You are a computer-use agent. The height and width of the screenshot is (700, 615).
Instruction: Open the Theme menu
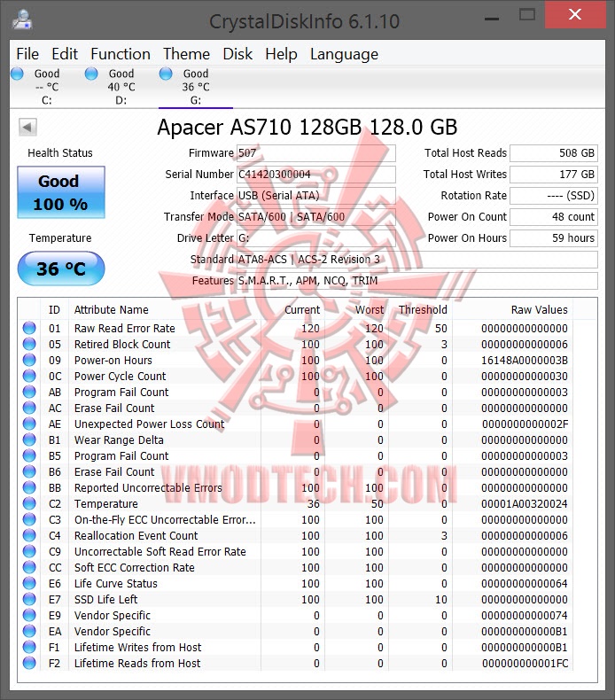point(186,54)
